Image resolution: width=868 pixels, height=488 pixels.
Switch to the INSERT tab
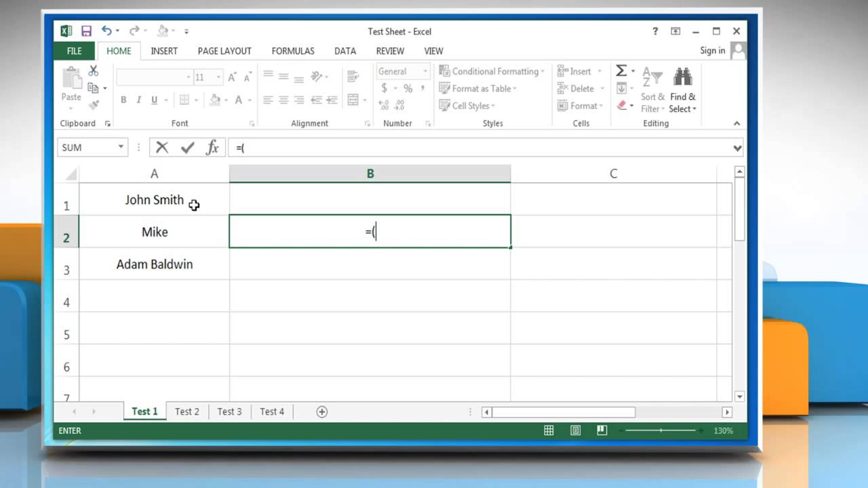(164, 51)
